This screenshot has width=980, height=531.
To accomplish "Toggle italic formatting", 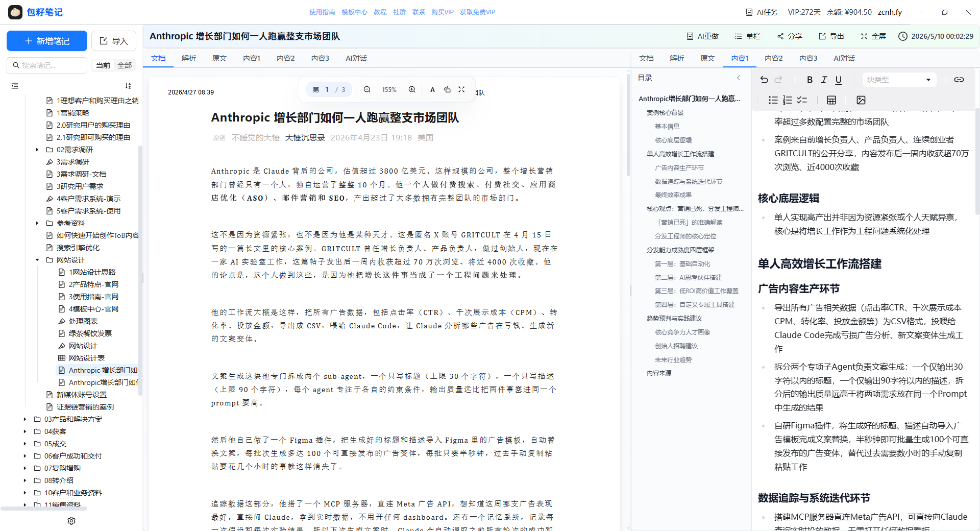I will point(824,80).
